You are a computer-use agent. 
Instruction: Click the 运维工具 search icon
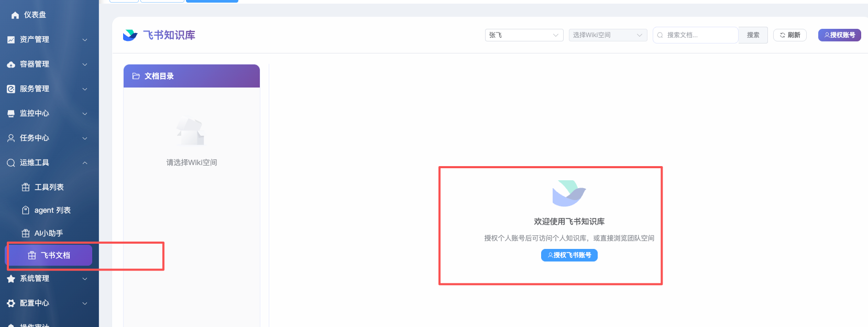click(x=11, y=163)
